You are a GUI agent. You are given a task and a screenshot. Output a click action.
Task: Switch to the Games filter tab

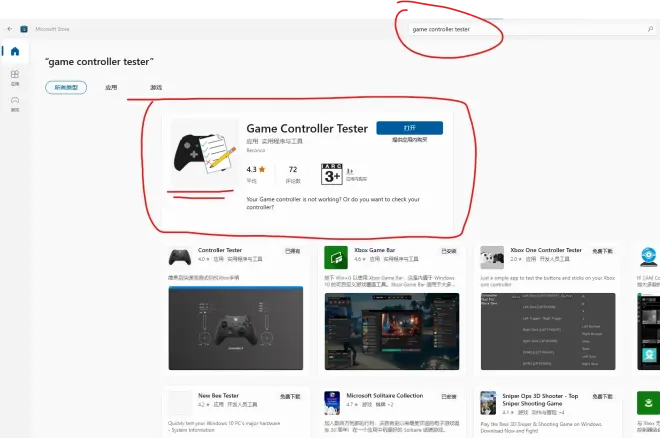click(x=156, y=88)
